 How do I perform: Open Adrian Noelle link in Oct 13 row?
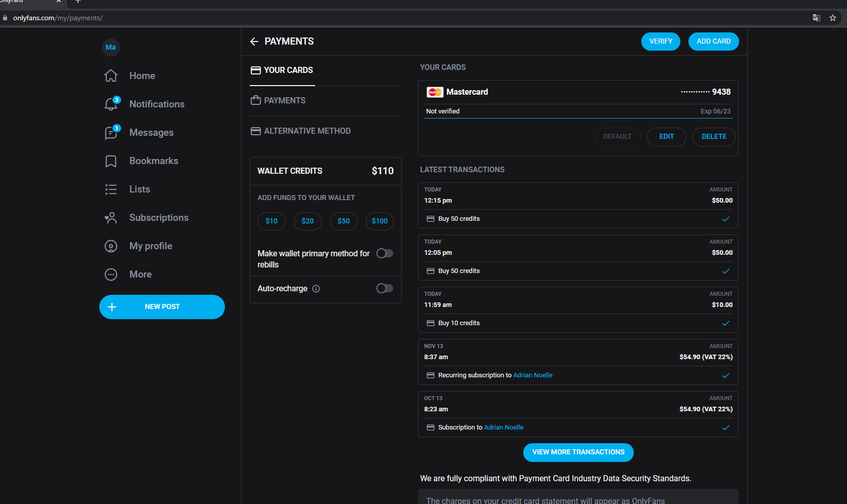coord(504,428)
